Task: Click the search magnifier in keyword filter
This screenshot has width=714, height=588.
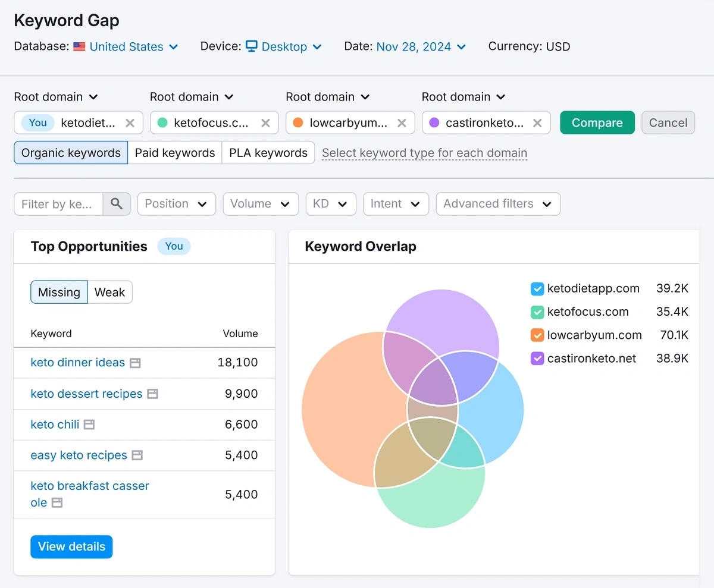Action: pos(117,204)
